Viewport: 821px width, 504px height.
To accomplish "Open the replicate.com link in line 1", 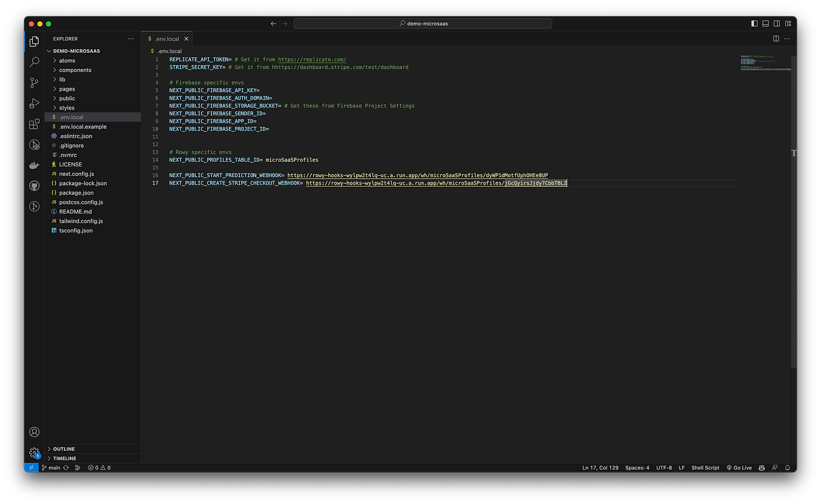I will (x=312, y=59).
